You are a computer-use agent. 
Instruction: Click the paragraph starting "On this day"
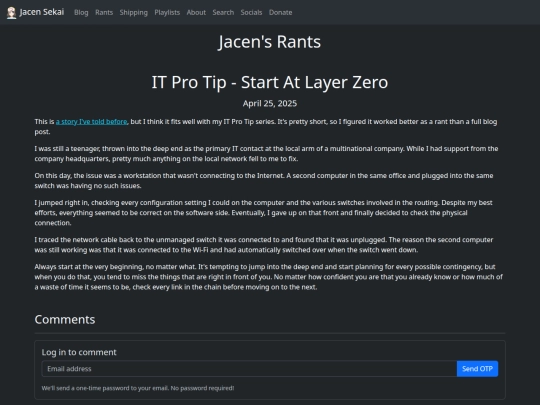pyautogui.click(x=264, y=180)
